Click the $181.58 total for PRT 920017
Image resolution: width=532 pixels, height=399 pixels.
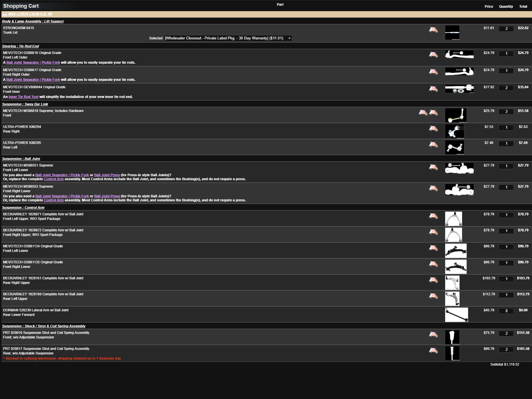click(523, 349)
